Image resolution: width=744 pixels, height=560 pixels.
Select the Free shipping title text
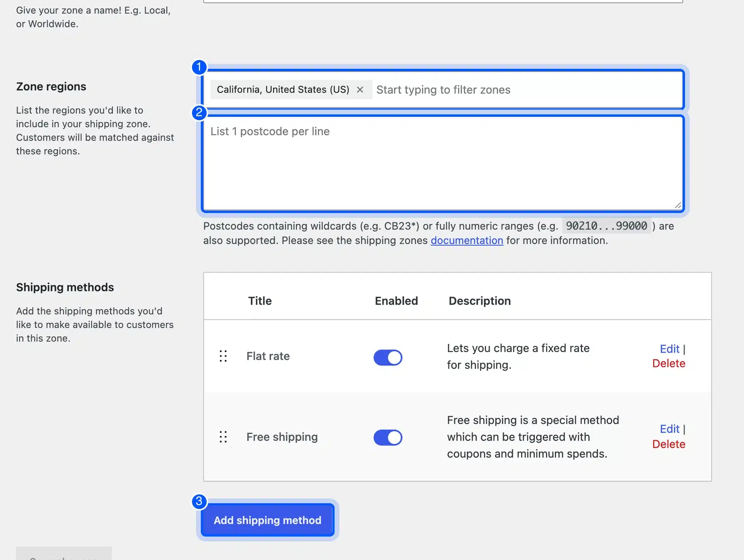[282, 437]
